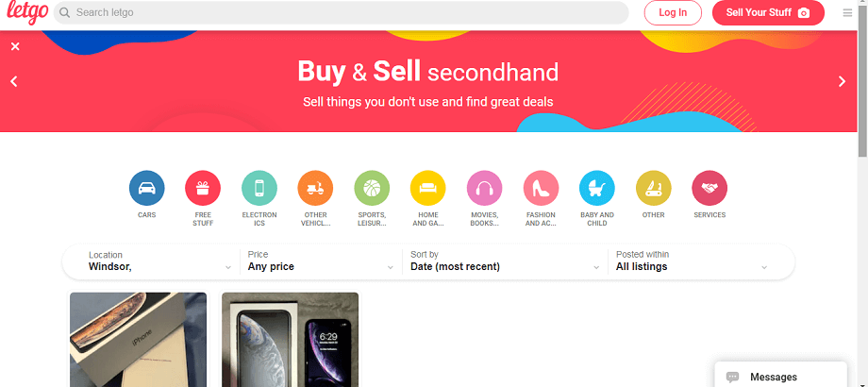Viewport: 868px width, 387px height.
Task: Open the Posted within dropdown
Action: [692, 261]
